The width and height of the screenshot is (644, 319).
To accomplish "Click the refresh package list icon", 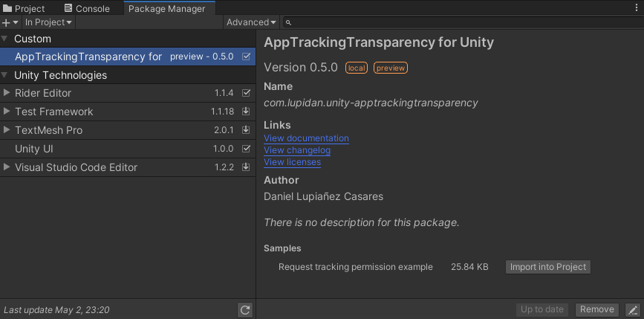I will click(x=246, y=310).
